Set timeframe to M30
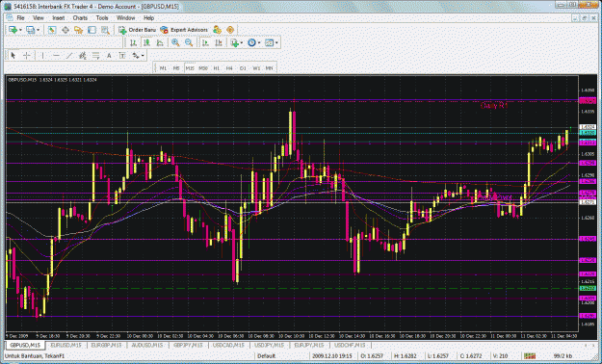The height and width of the screenshot is (364, 602). pos(202,68)
